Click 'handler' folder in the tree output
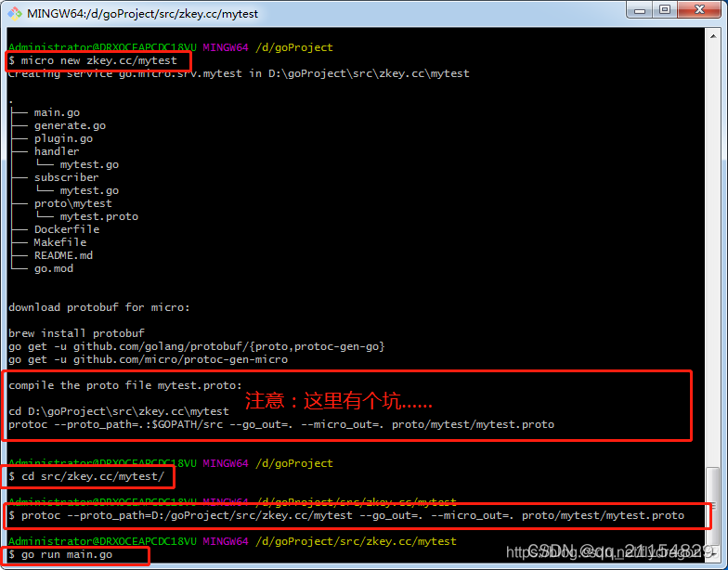The width and height of the screenshot is (728, 570). [x=57, y=151]
